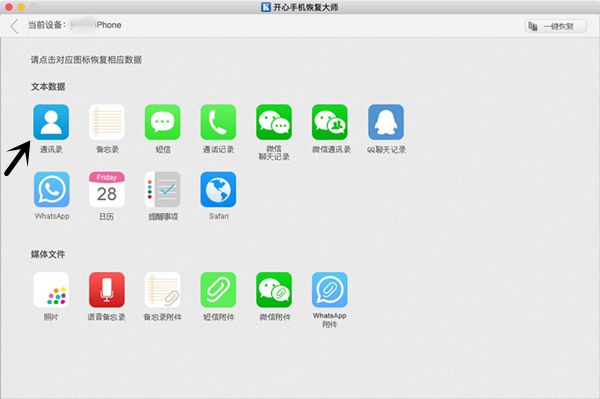Click the 日历 label text

(106, 217)
